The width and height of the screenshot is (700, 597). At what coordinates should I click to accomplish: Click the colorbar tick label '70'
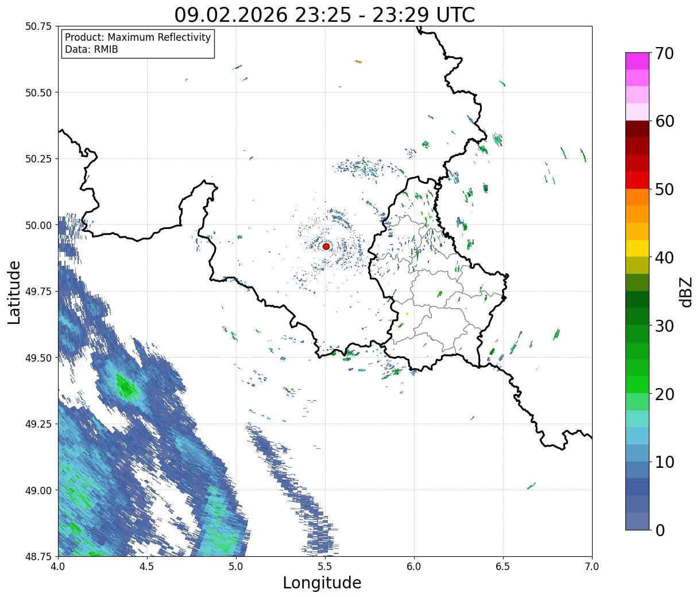click(664, 53)
